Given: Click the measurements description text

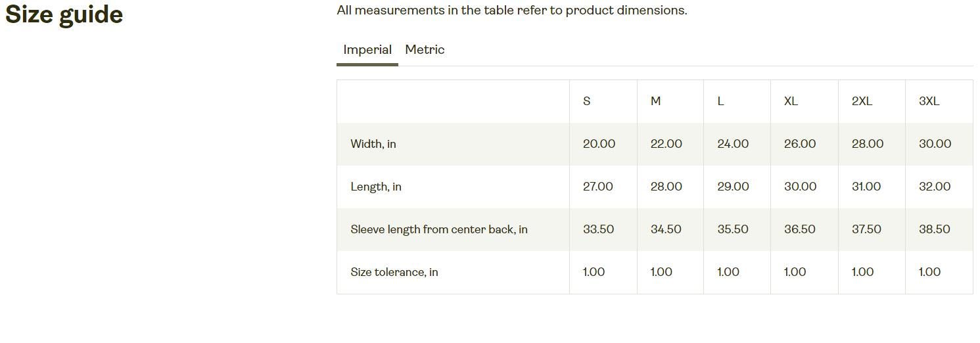Looking at the screenshot, I should (x=512, y=11).
